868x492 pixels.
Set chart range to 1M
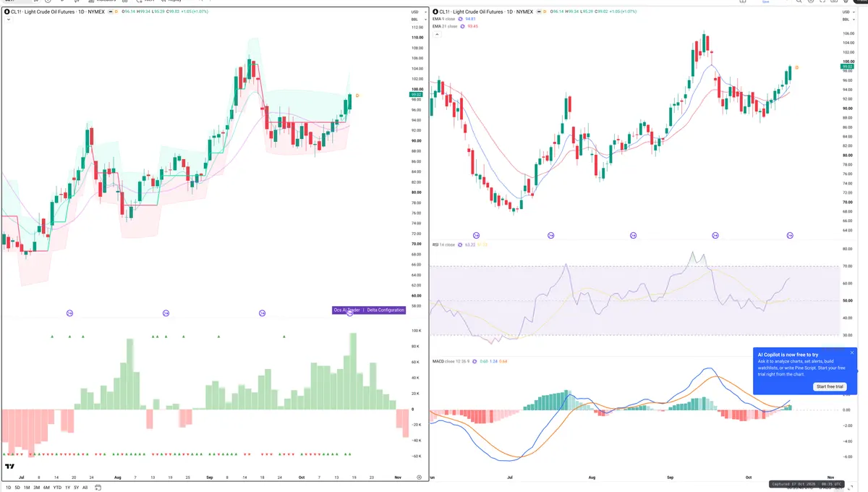27,488
